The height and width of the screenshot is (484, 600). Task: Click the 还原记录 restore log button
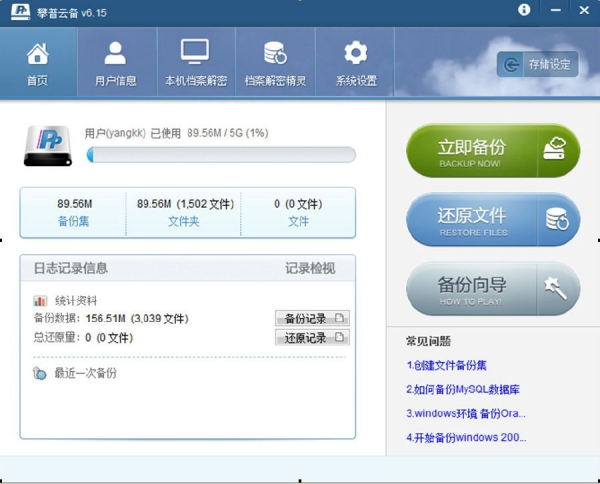coord(312,338)
